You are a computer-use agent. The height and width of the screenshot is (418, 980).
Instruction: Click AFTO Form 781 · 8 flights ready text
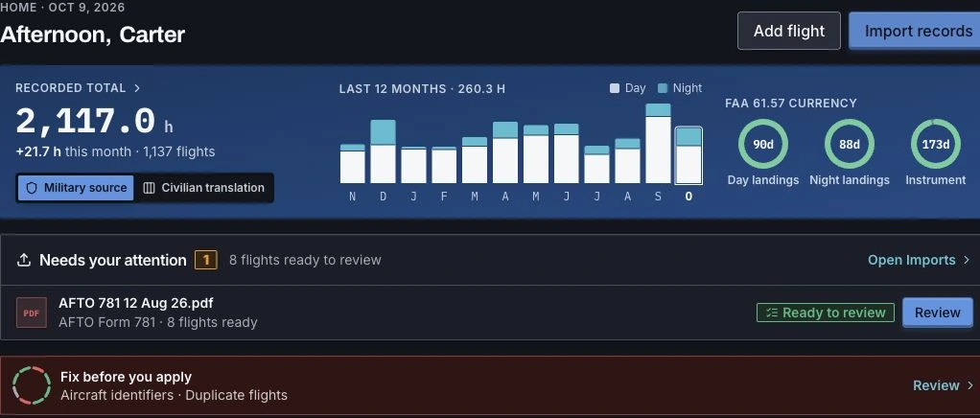157,322
